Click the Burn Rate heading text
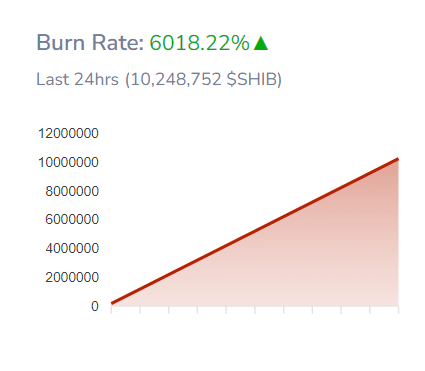 (90, 43)
